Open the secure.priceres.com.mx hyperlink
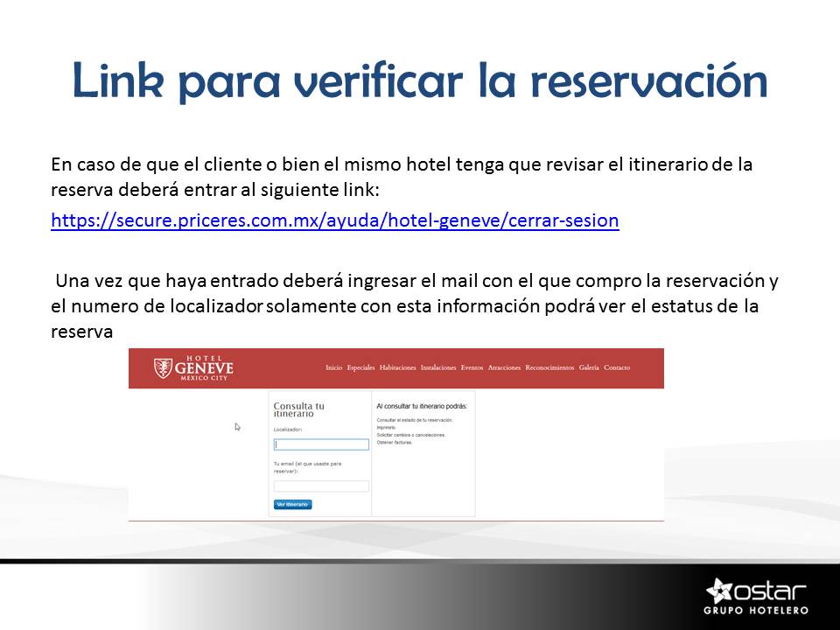Image resolution: width=840 pixels, height=630 pixels. pos(335,220)
